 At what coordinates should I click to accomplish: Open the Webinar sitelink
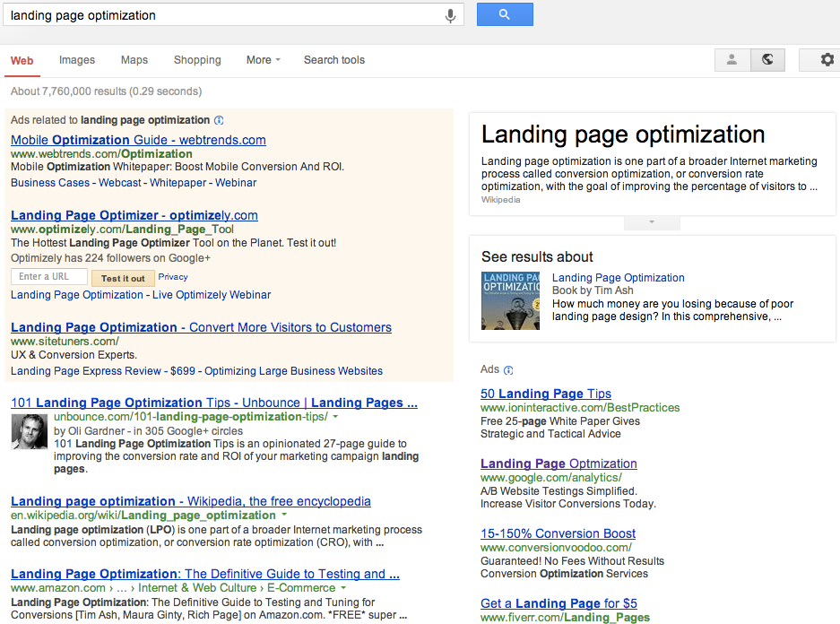pyautogui.click(x=236, y=183)
